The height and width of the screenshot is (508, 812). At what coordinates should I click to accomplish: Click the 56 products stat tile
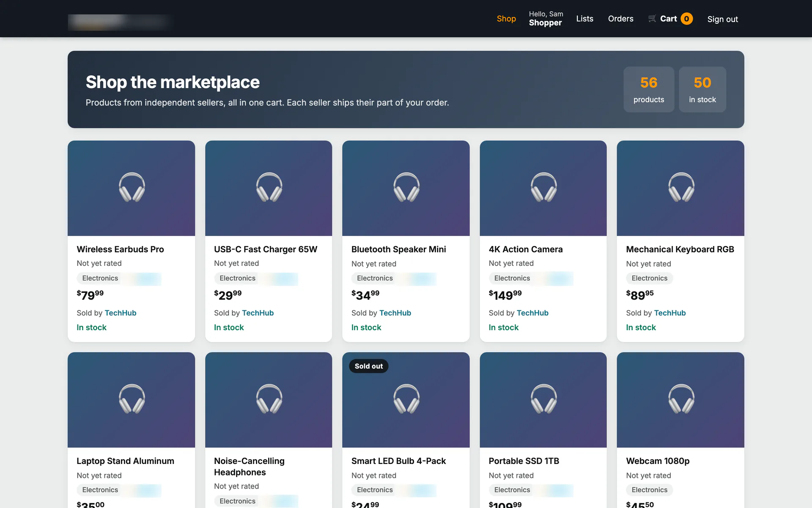(649, 89)
